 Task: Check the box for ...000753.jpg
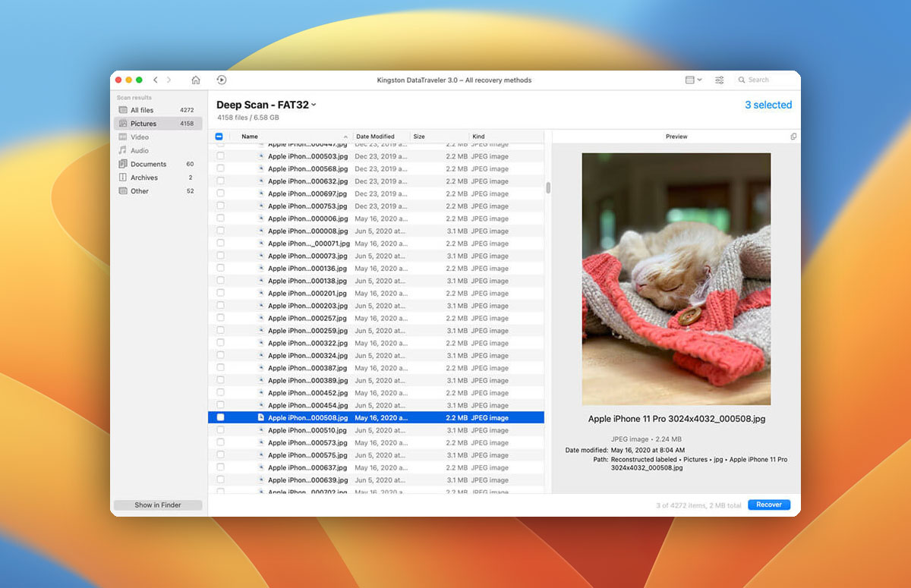(x=220, y=206)
